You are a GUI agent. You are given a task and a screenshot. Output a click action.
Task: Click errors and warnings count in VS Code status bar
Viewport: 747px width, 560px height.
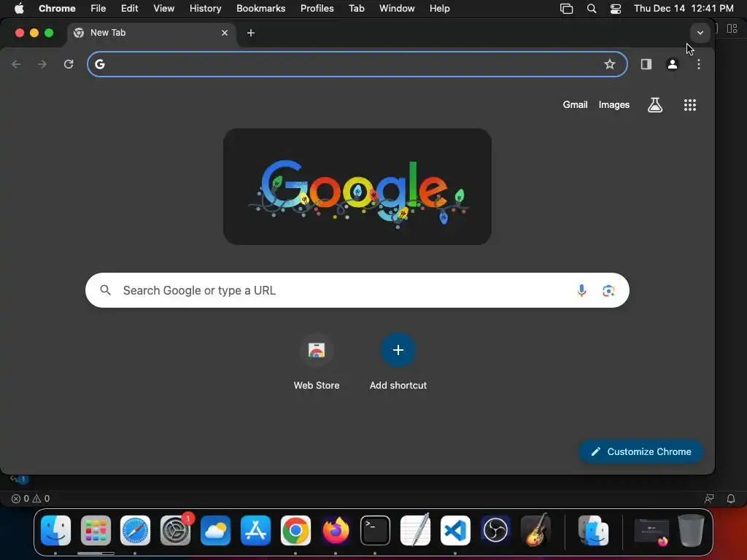point(31,499)
